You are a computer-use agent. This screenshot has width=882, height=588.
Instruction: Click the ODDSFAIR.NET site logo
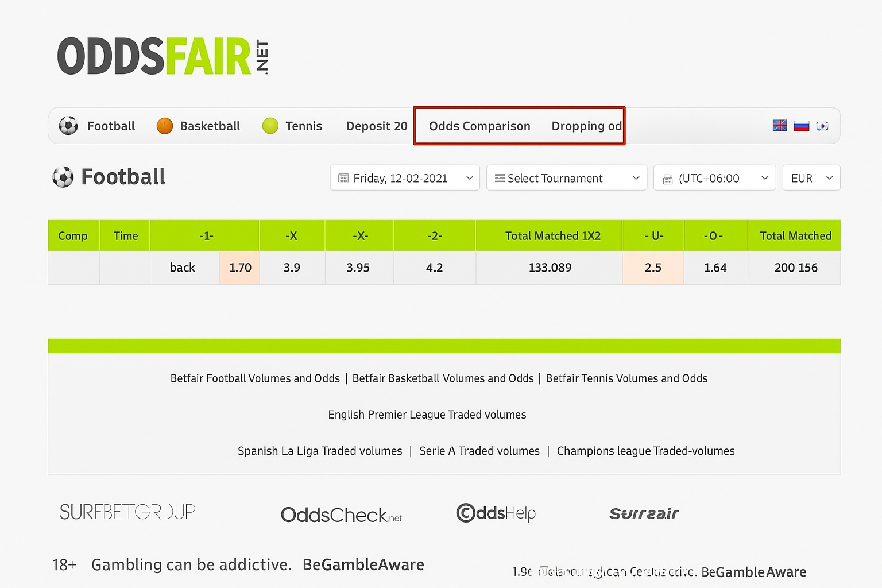(163, 56)
